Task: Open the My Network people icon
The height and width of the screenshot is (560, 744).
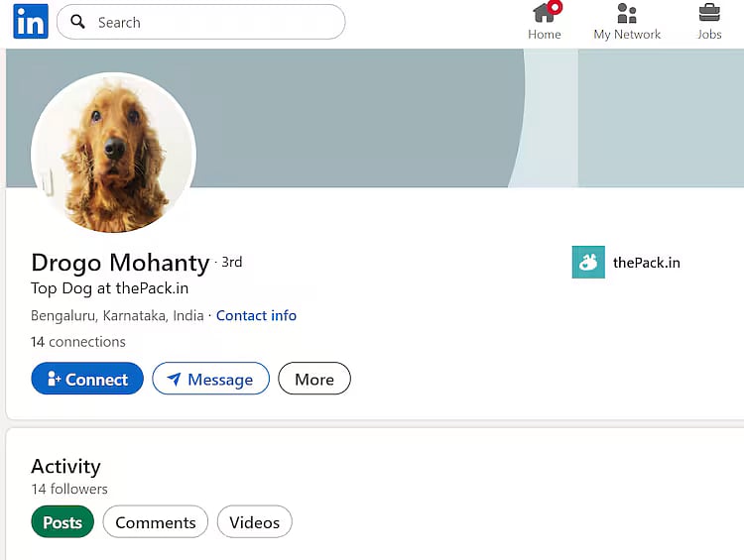Action: click(x=627, y=13)
